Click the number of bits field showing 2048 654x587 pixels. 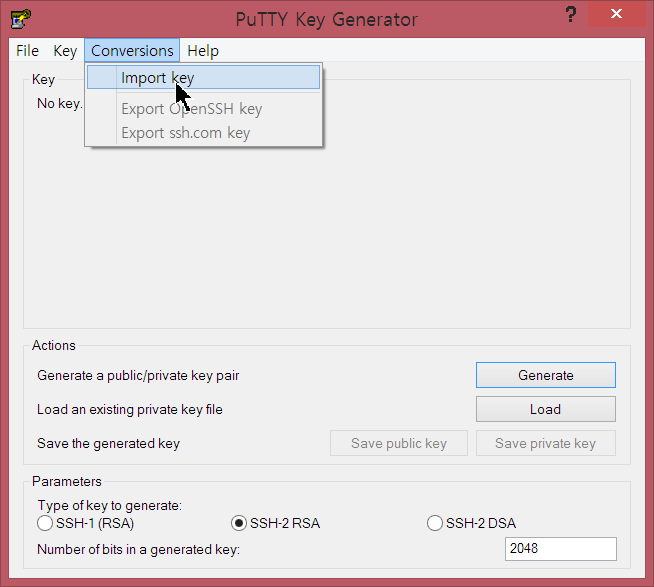click(x=561, y=549)
